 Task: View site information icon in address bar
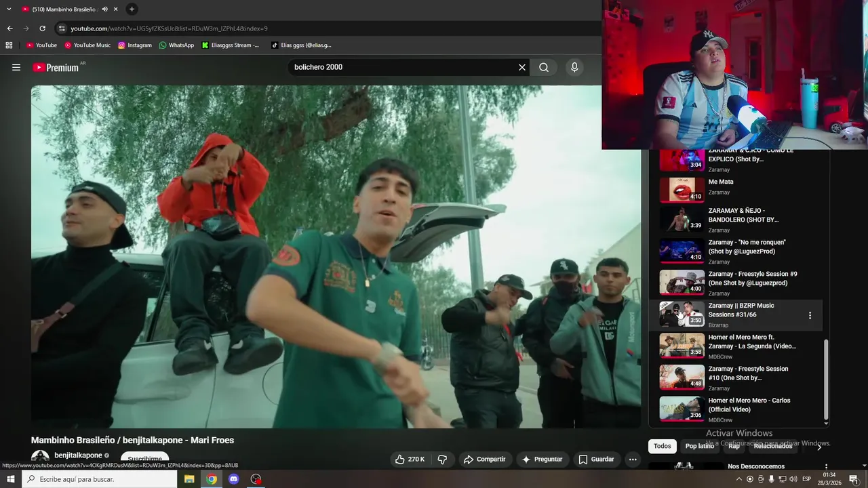click(62, 28)
